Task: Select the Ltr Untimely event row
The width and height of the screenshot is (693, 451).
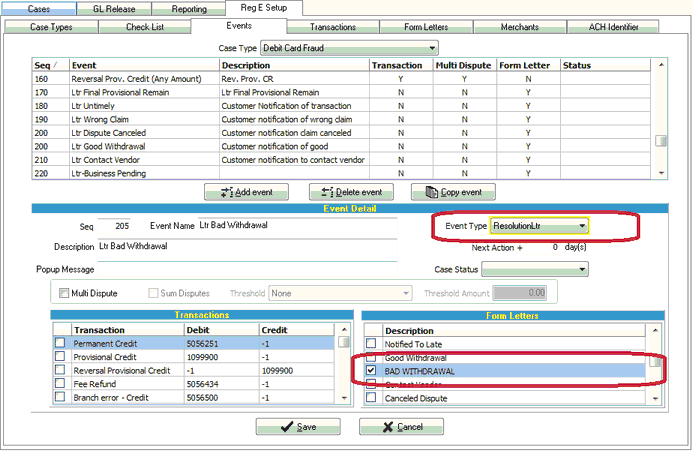Action: tap(341, 106)
